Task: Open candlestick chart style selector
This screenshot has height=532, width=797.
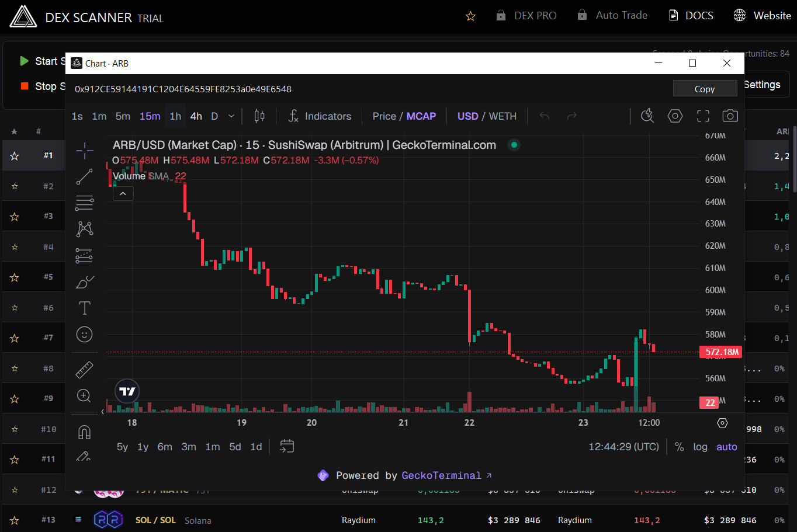Action: 259,116
